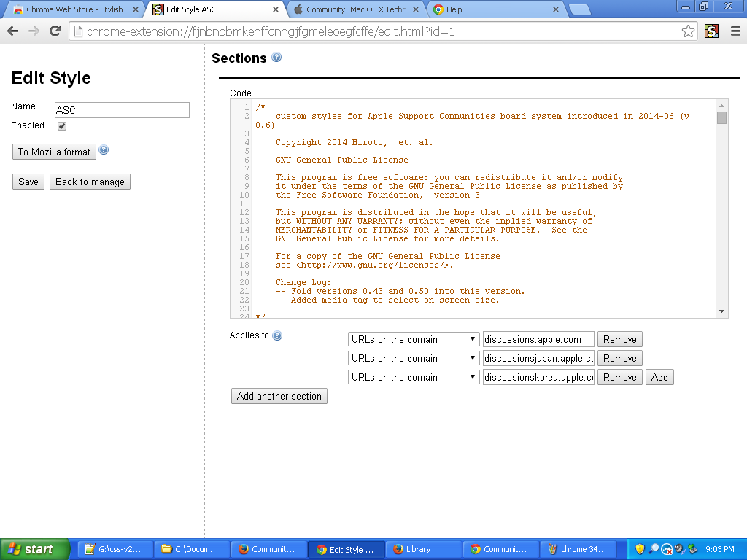Image resolution: width=747 pixels, height=560 pixels.
Task: Close the Edit Style ASC tab
Action: pos(275,9)
